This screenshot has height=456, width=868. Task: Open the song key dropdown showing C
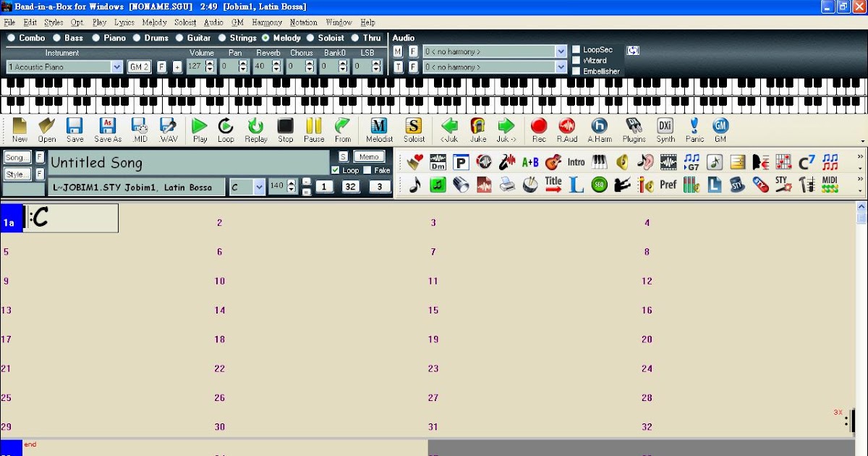point(259,187)
